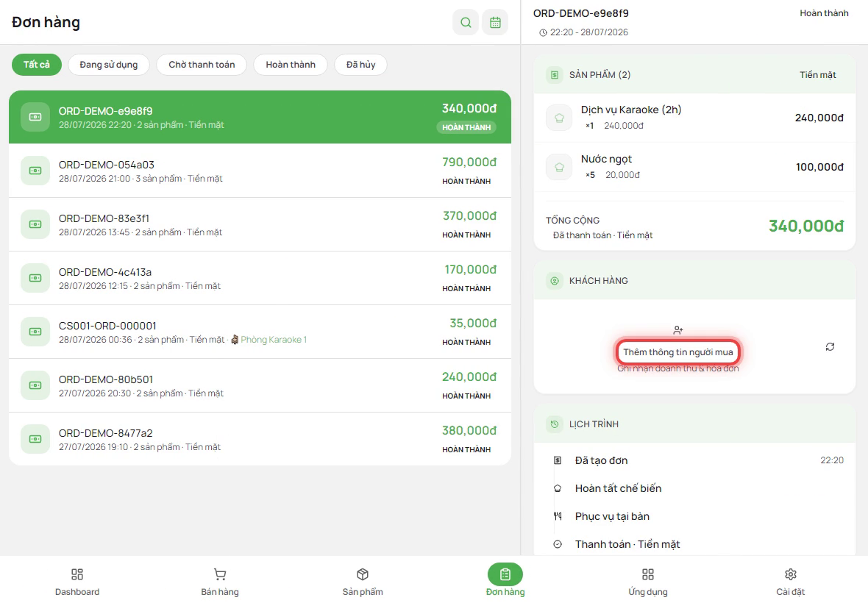Click the 790,000đ order amount
Screen dimensions: 868x603
coord(469,162)
